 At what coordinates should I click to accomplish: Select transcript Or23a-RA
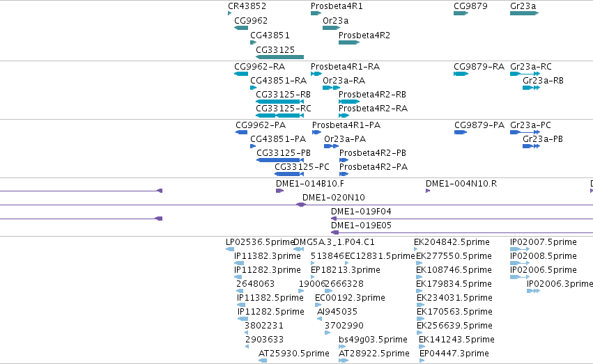331,88
